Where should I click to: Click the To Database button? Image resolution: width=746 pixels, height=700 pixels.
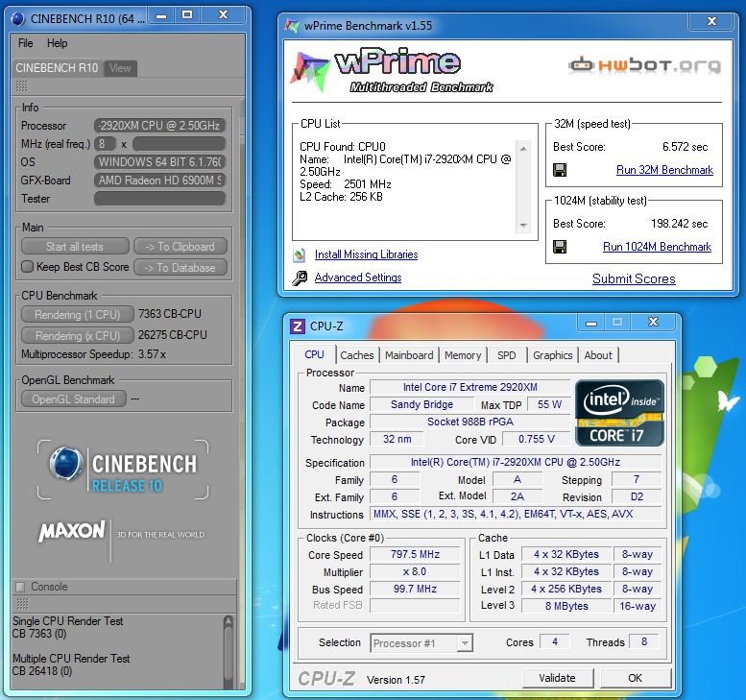[x=180, y=268]
